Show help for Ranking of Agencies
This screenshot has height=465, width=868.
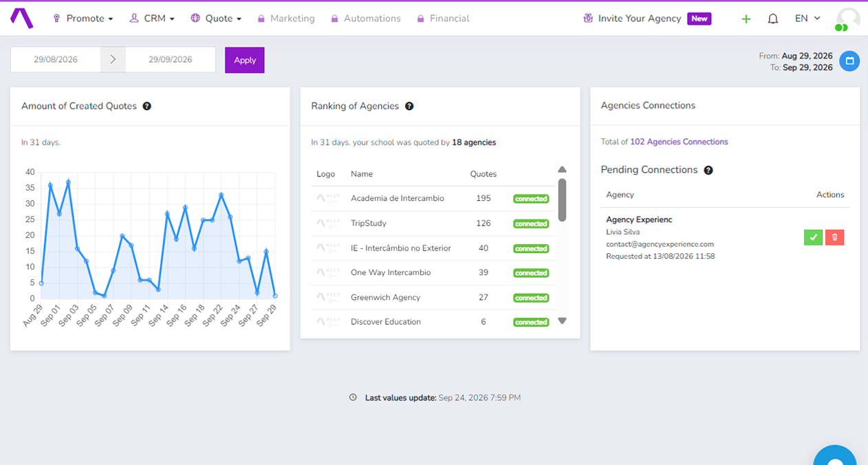[409, 106]
